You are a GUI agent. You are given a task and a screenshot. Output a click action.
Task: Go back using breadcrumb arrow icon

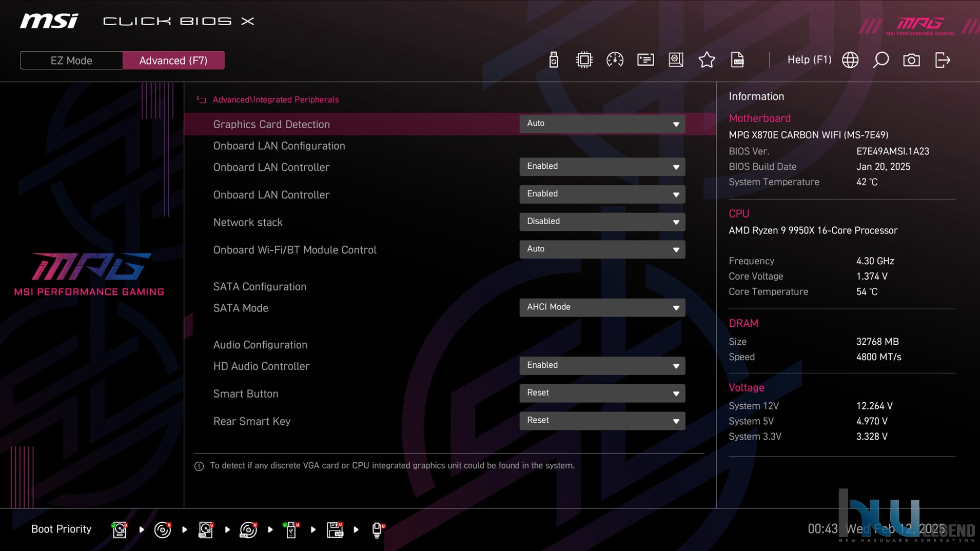pos(201,100)
